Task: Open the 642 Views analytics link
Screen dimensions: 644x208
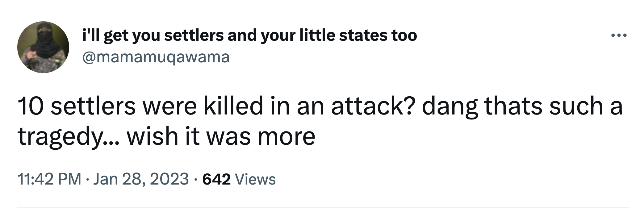Action: (x=239, y=179)
